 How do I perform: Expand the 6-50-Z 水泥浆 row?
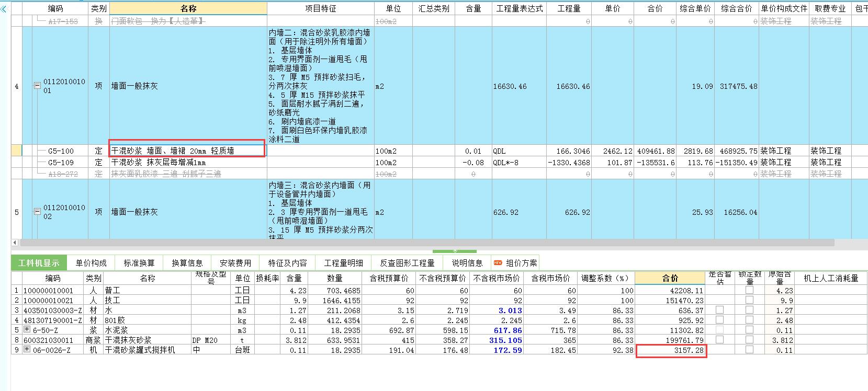(x=27, y=330)
